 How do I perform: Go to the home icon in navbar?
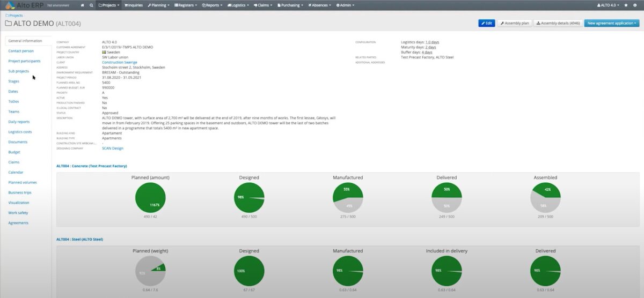coord(82,5)
